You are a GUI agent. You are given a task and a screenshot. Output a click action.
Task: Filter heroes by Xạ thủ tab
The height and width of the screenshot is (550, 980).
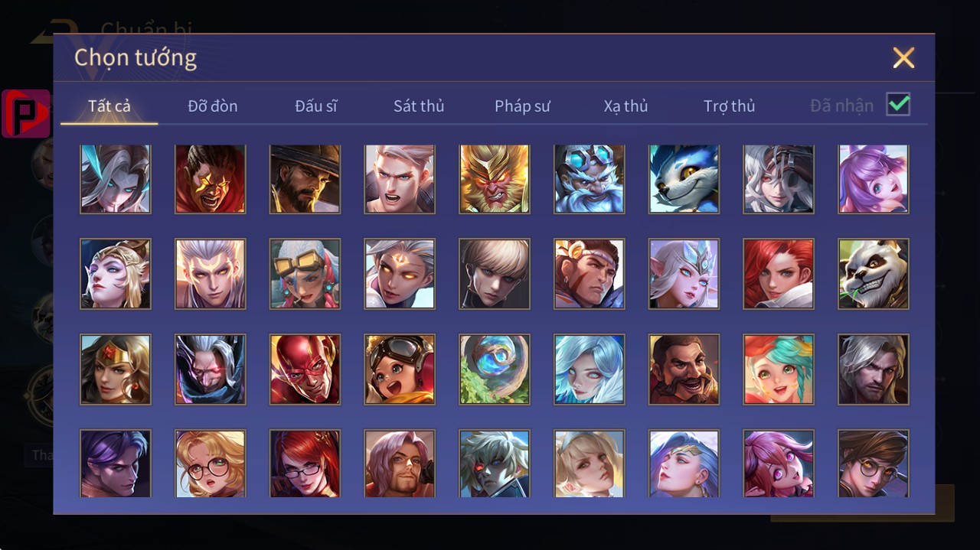click(x=626, y=106)
